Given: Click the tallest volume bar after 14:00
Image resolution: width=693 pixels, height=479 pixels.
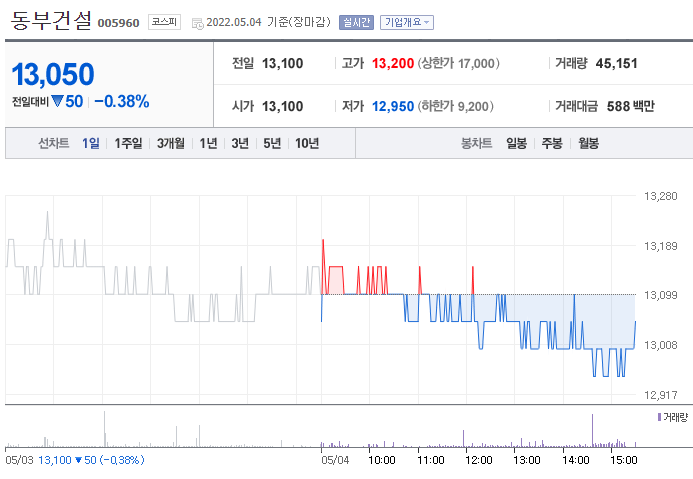Looking at the screenshot, I should 592,430.
